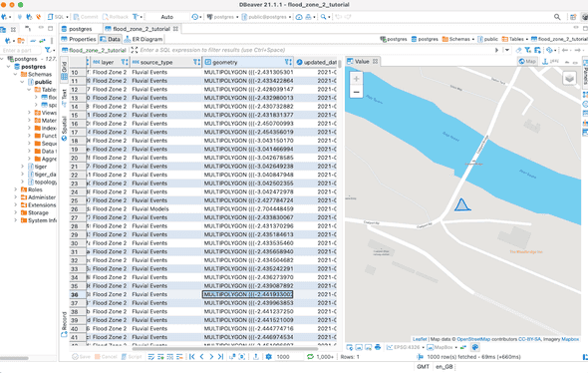Click the Rollback transaction button
Screen dimensions: 588x373
[x=116, y=17]
